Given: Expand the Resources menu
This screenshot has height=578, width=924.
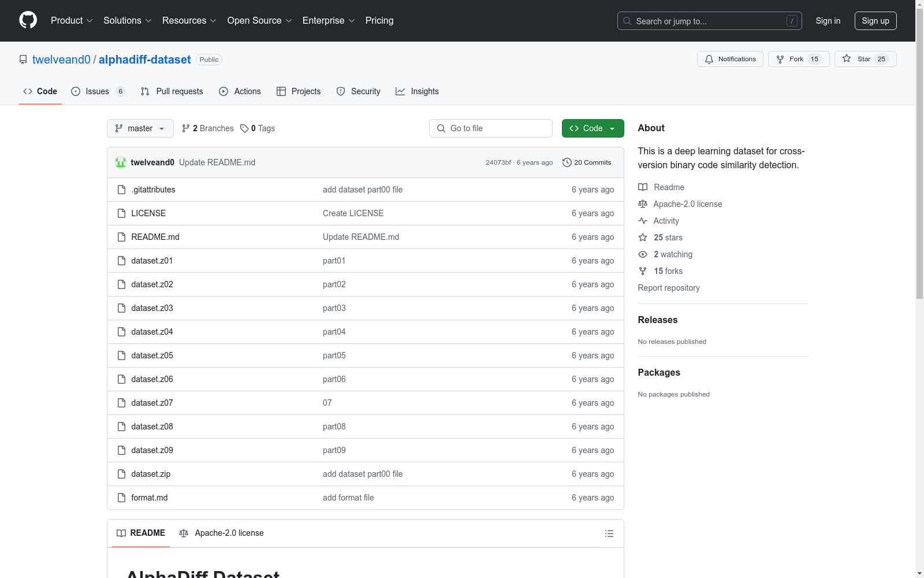Looking at the screenshot, I should (x=189, y=20).
